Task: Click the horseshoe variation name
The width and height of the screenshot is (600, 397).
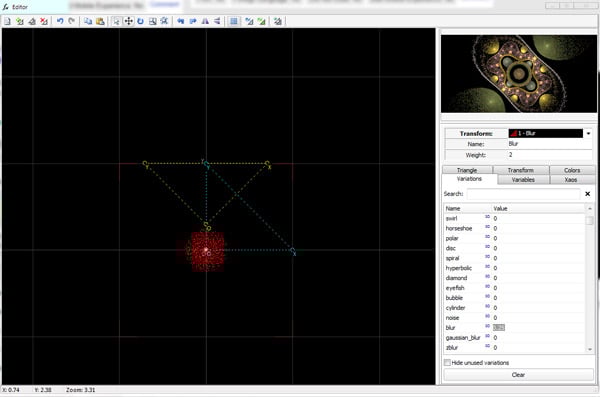Action: tap(458, 228)
